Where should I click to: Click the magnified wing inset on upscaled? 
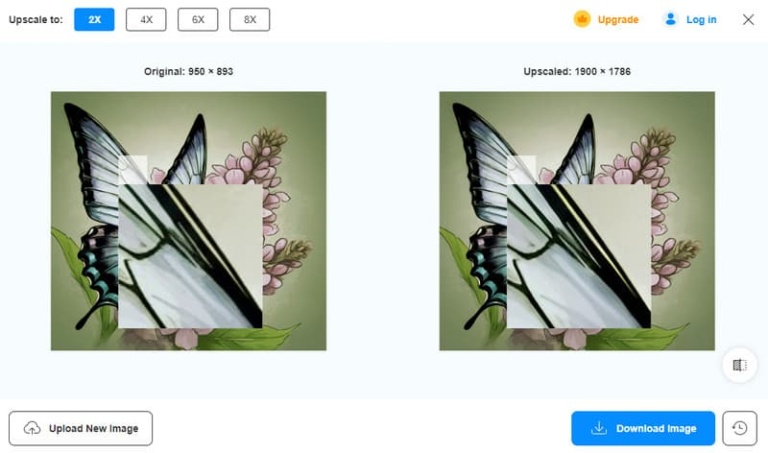pyautogui.click(x=579, y=256)
